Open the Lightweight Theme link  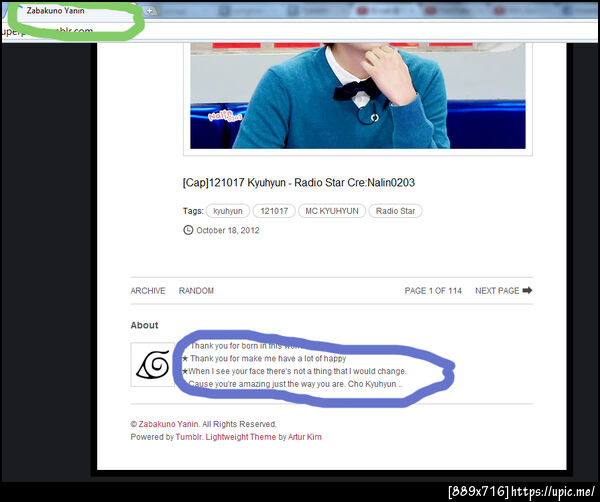point(241,437)
